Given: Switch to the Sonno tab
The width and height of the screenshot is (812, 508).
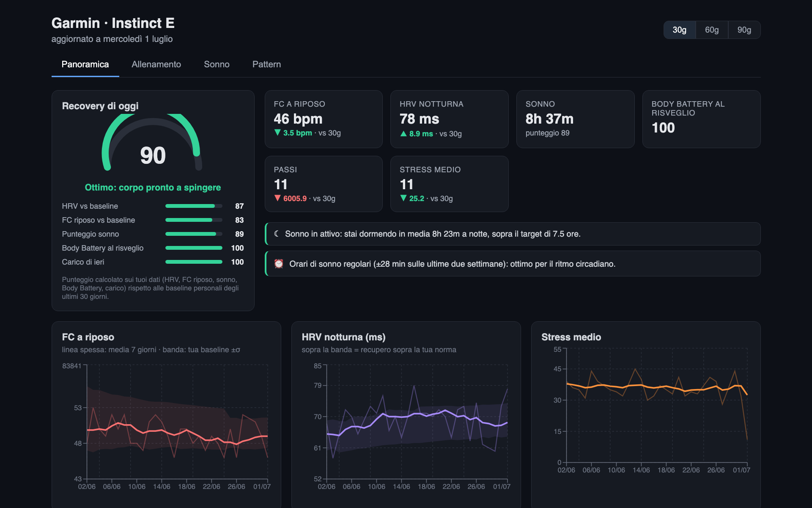Looking at the screenshot, I should coord(217,64).
